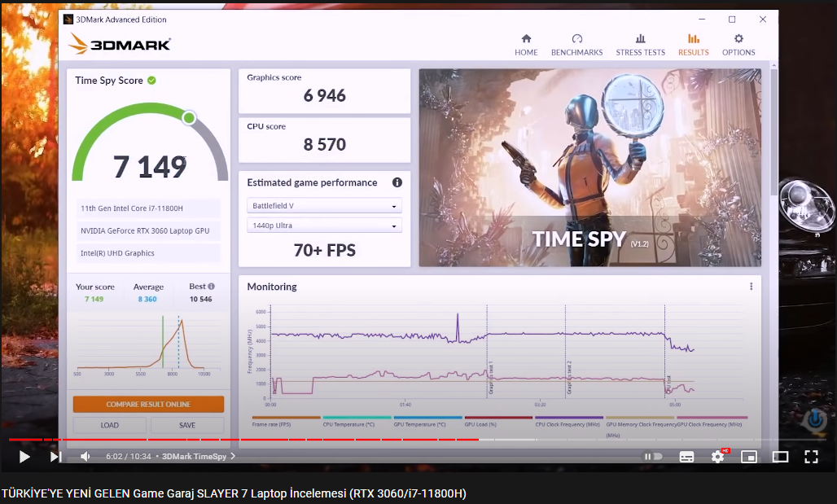Play the YouTube video
This screenshot has width=837, height=504.
(x=24, y=457)
